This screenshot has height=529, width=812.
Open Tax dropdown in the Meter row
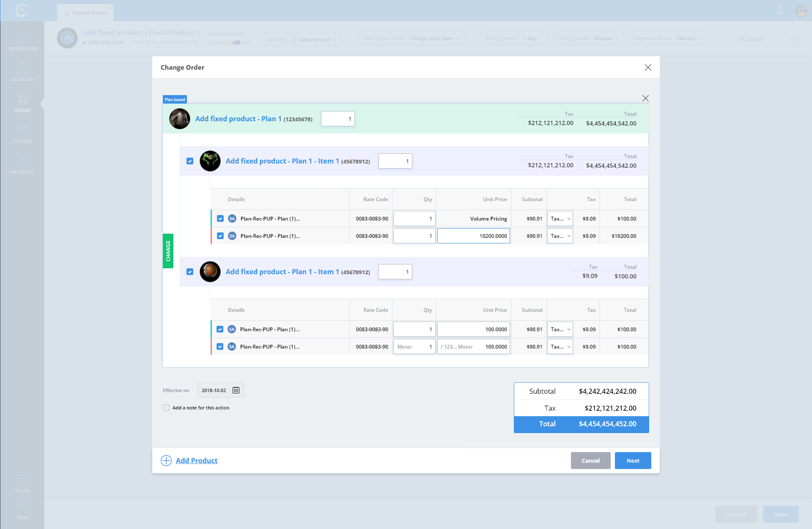(560, 346)
